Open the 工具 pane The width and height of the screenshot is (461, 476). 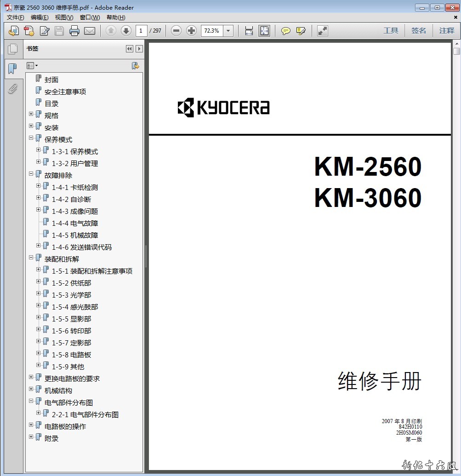tap(391, 31)
